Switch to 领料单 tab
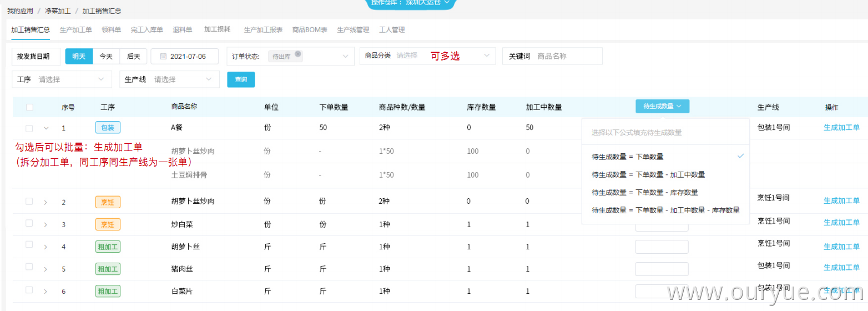Viewport: 868px width, 311px height. pyautogui.click(x=111, y=30)
